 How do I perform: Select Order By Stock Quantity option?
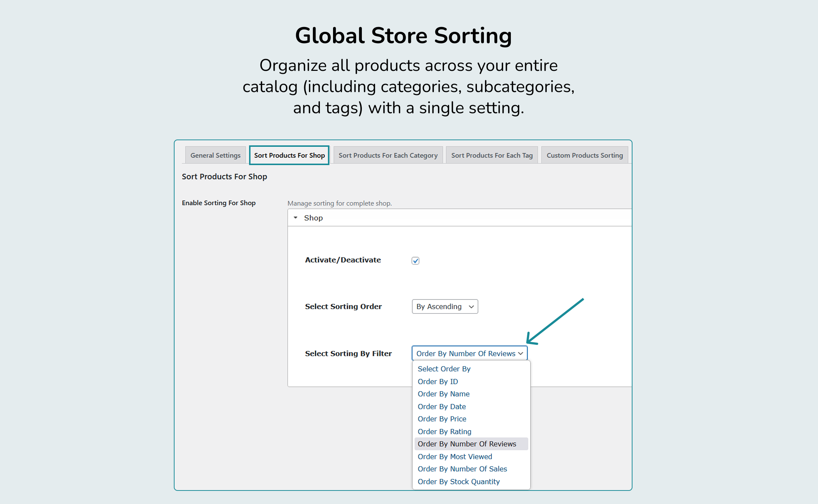tap(459, 481)
